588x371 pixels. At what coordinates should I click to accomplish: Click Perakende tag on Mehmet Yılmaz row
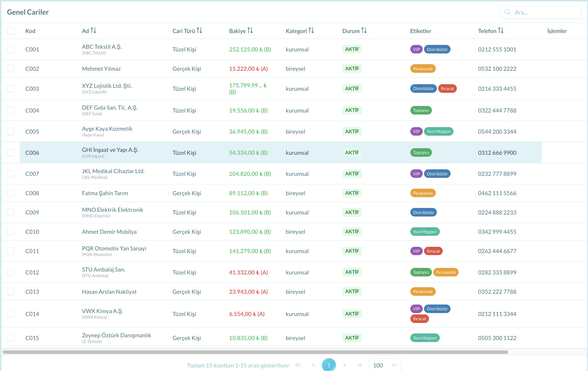[423, 69]
